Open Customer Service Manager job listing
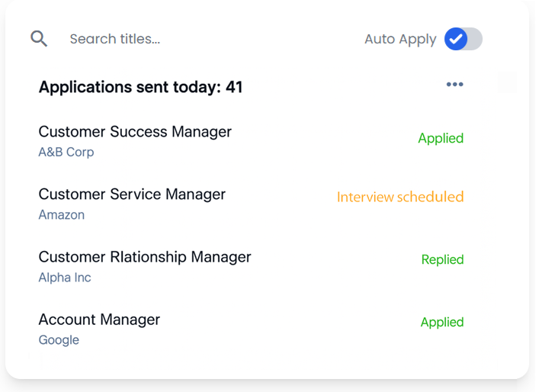Screen dimensions: 542x392 pos(132,194)
